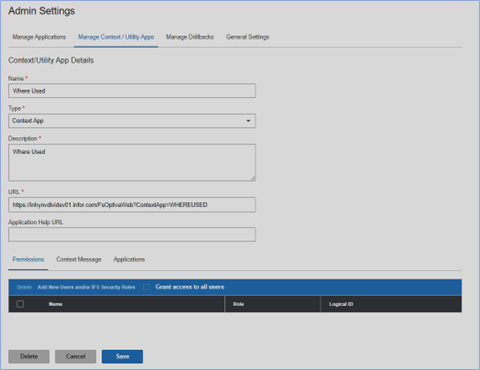Select Manage Context / Utility Apps tab
Screen dimensions: 480x370
pos(116,37)
